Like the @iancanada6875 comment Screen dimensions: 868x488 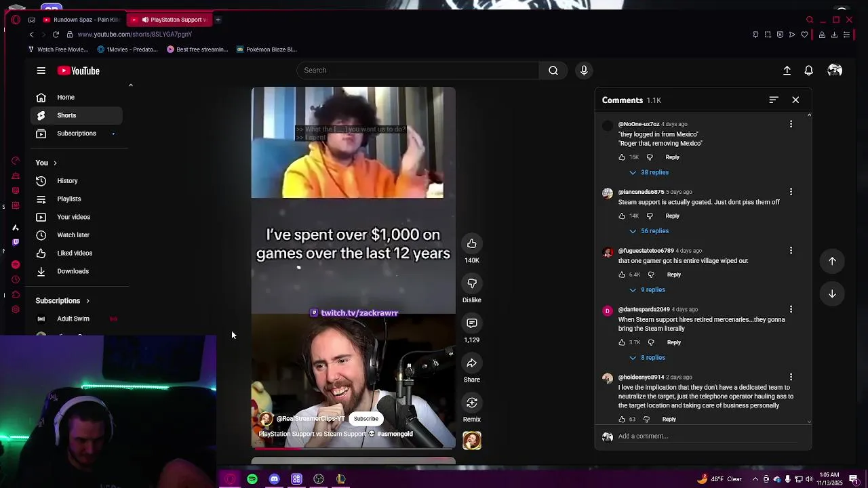tap(622, 216)
